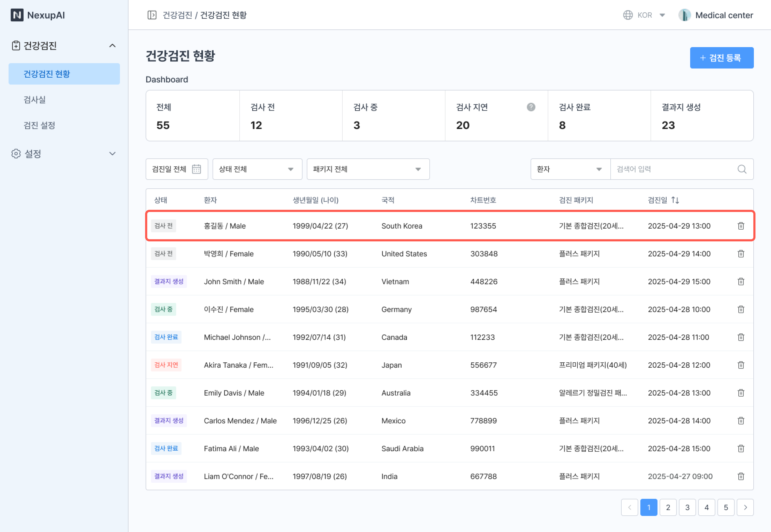Click trash icon for John Smith row
This screenshot has height=532, width=771.
741,281
